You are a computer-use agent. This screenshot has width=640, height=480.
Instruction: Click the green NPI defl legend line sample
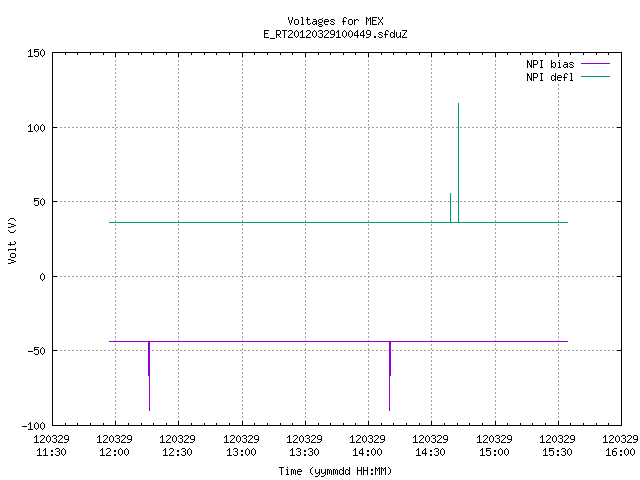coord(595,77)
